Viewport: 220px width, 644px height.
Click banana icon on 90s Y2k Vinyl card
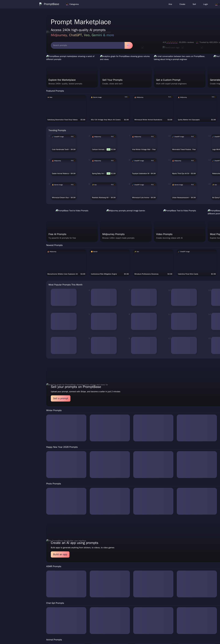(92, 97)
